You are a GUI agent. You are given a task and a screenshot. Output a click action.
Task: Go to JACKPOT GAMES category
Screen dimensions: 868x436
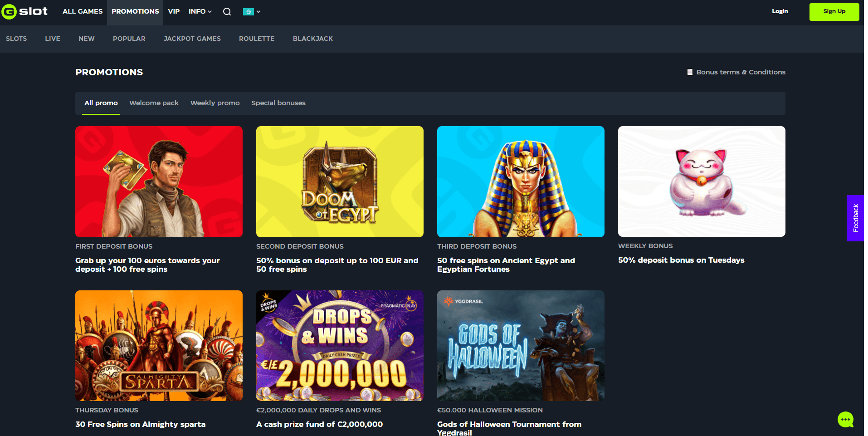pyautogui.click(x=192, y=39)
